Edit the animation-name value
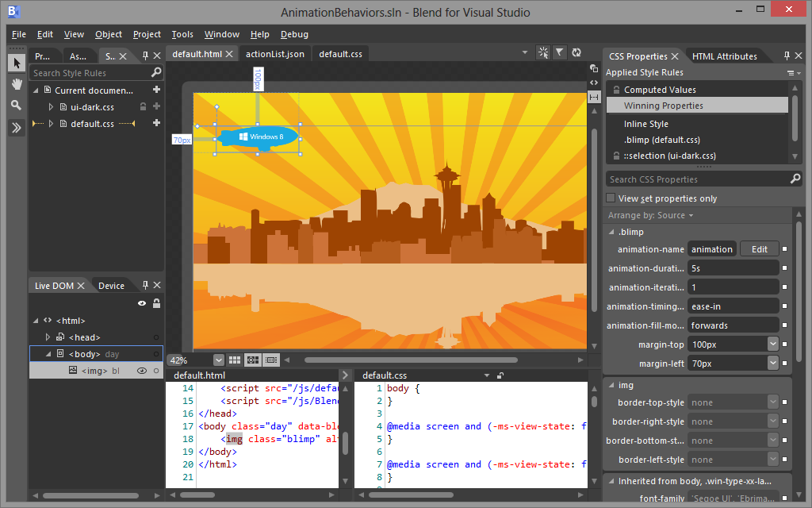 (x=759, y=249)
